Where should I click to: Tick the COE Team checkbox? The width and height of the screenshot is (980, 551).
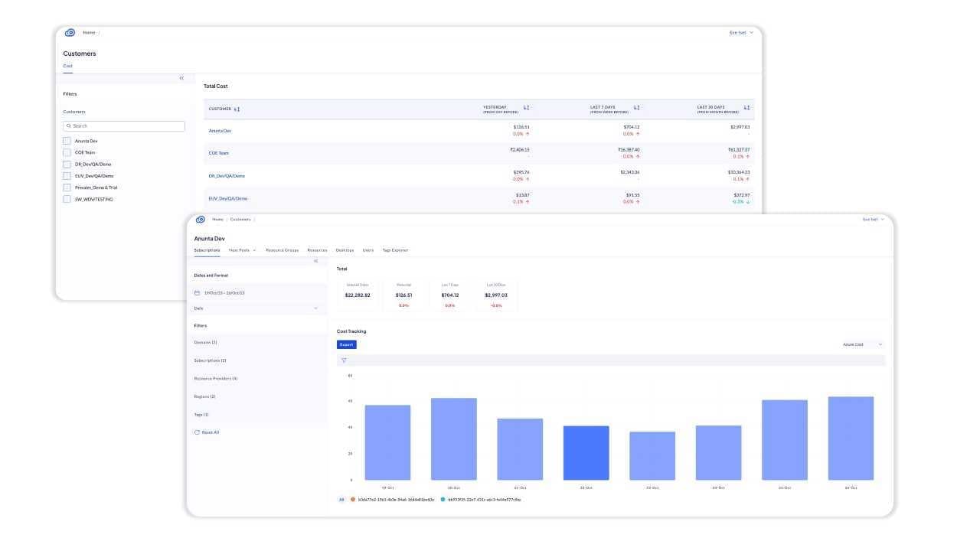pos(67,152)
